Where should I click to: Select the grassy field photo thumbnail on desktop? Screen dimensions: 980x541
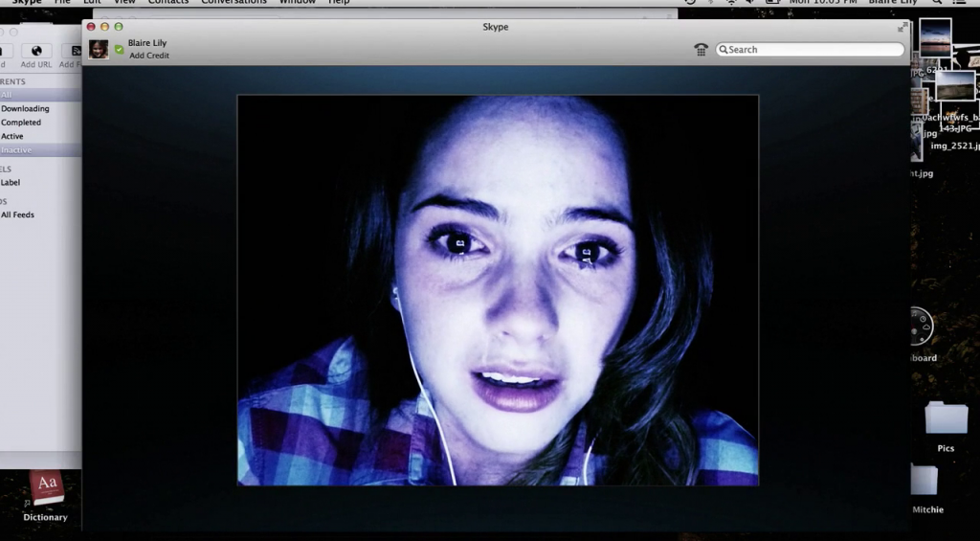pos(955,85)
